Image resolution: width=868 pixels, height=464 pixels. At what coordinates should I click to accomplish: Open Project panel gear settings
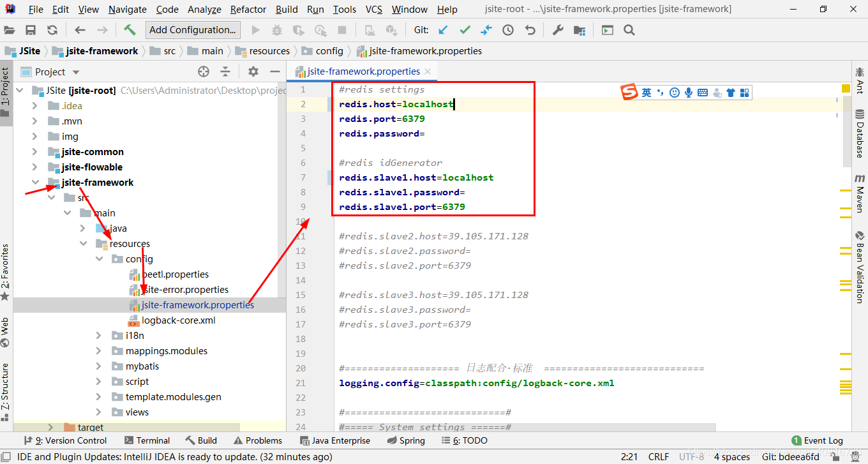click(x=253, y=71)
